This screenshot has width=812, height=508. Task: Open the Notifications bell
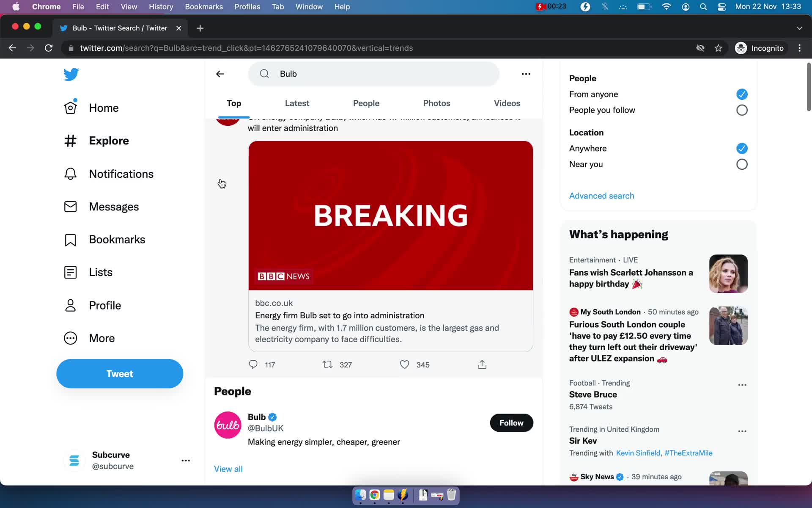point(109,174)
